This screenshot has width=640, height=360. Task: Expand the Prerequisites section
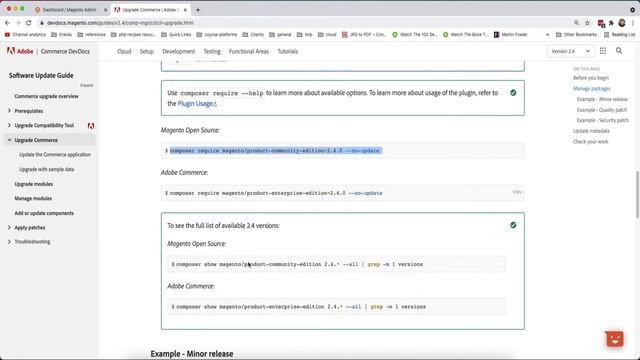(x=9, y=111)
